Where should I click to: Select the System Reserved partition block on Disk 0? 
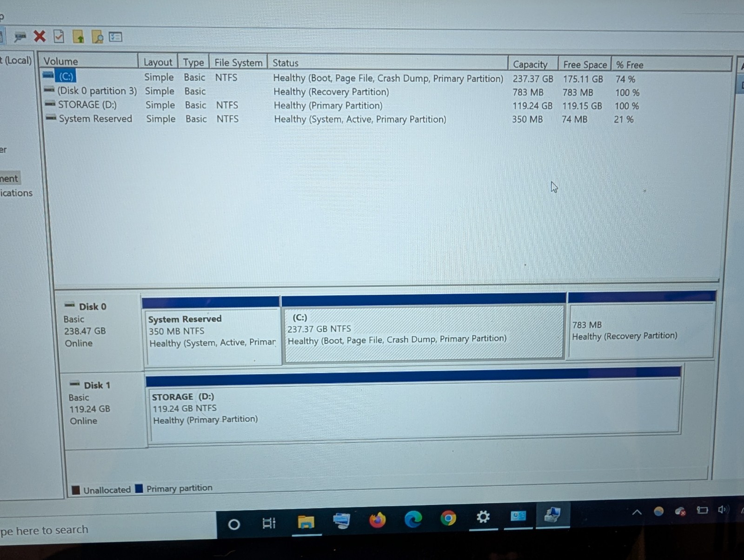pos(212,332)
